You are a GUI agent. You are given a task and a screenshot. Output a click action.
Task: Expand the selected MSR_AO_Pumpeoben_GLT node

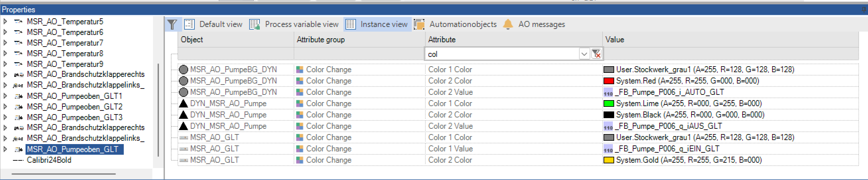click(5, 149)
